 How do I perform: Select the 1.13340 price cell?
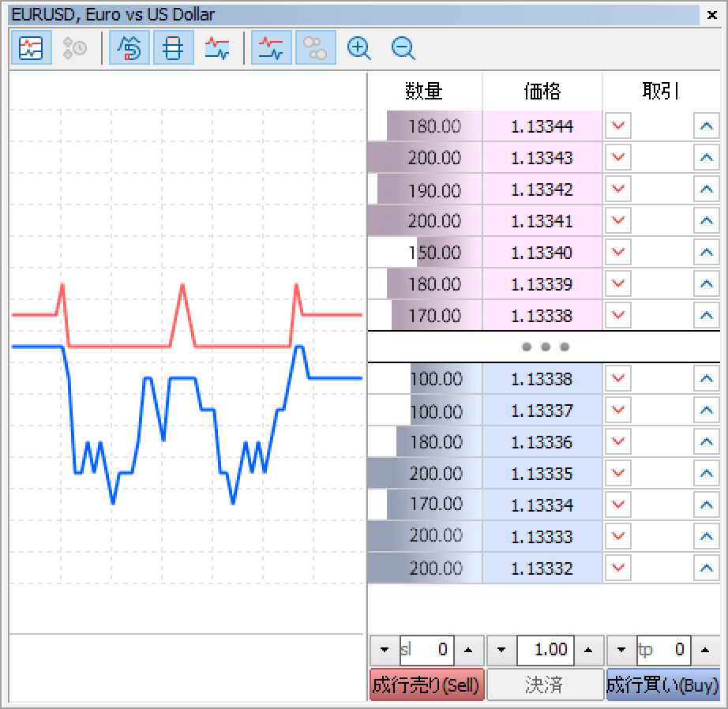point(542,252)
